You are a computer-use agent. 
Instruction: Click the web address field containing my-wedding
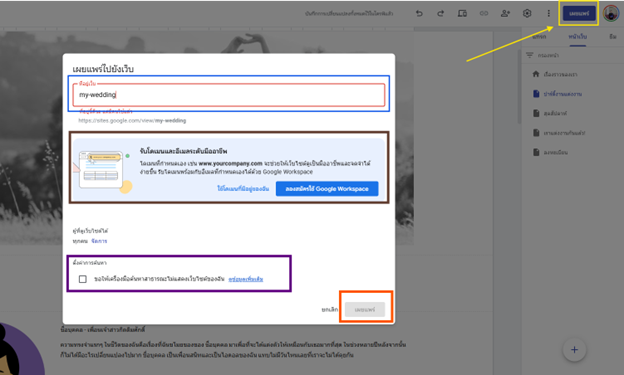[229, 95]
